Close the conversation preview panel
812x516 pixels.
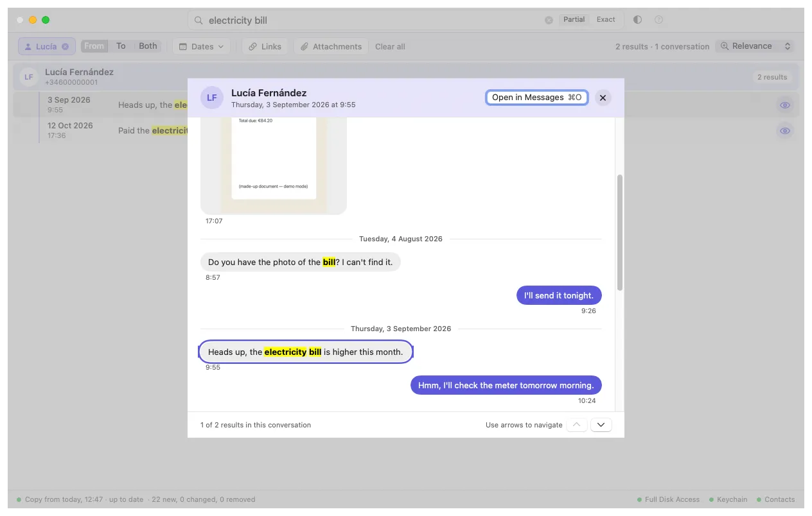coord(603,98)
